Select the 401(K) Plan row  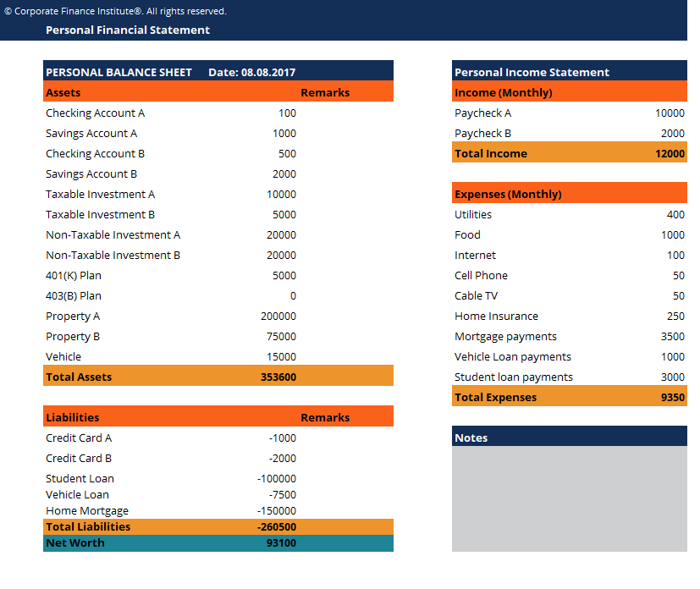point(74,275)
